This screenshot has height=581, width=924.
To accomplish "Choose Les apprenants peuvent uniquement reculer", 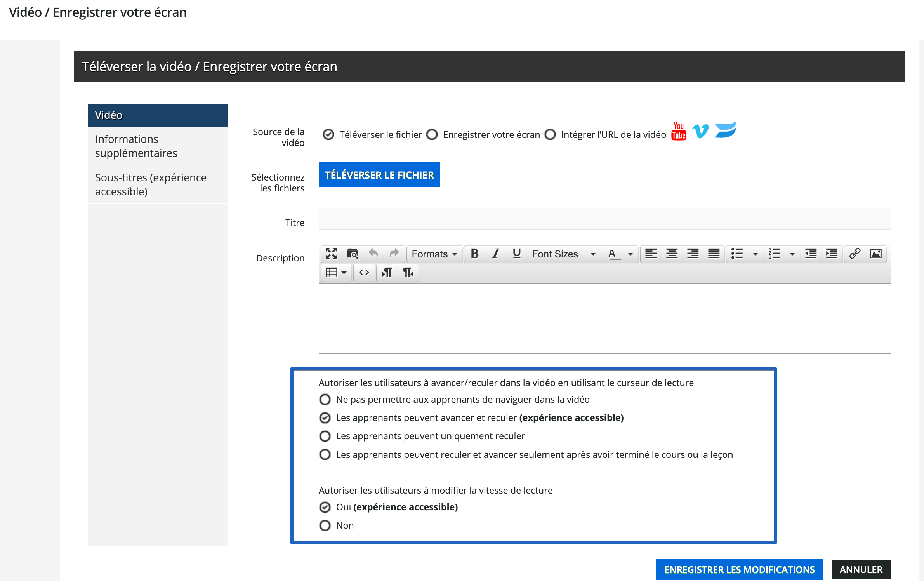I will click(x=325, y=436).
